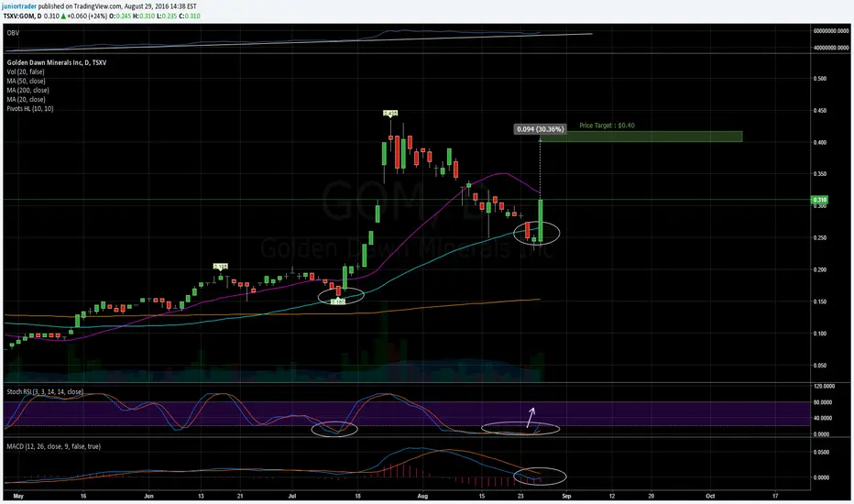This screenshot has width=854, height=504.
Task: Click 120.0000 on the Stoch RSI axis
Action: pyautogui.click(x=824, y=387)
